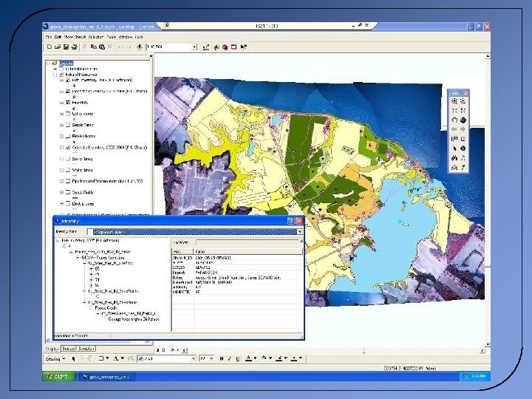Click the Copy icon in the standard toolbar
This screenshot has width=532, height=399.
click(94, 47)
